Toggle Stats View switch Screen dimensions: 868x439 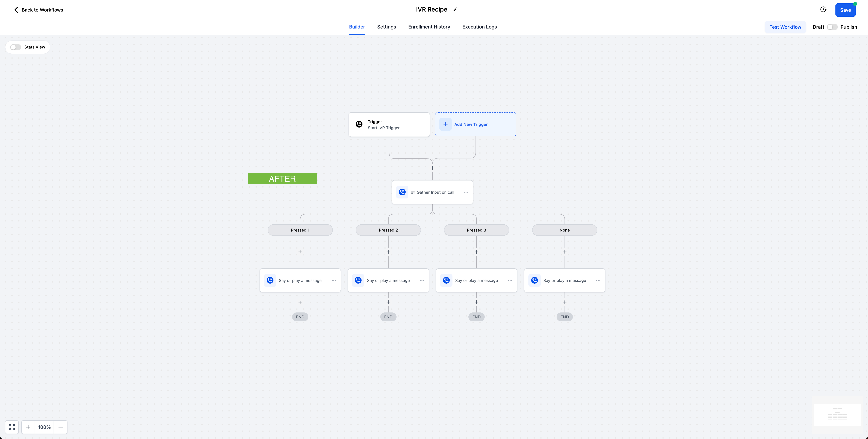[x=15, y=47]
